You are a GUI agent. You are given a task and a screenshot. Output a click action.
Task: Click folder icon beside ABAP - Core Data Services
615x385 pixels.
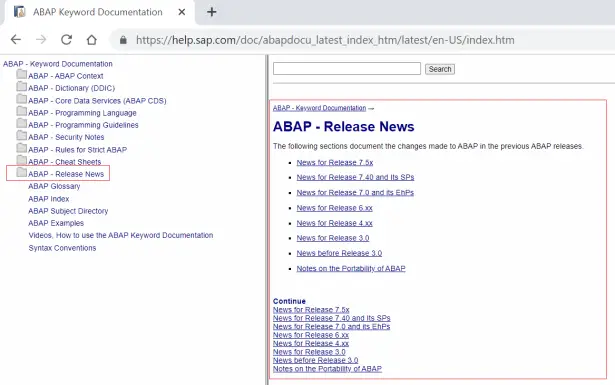pos(22,99)
